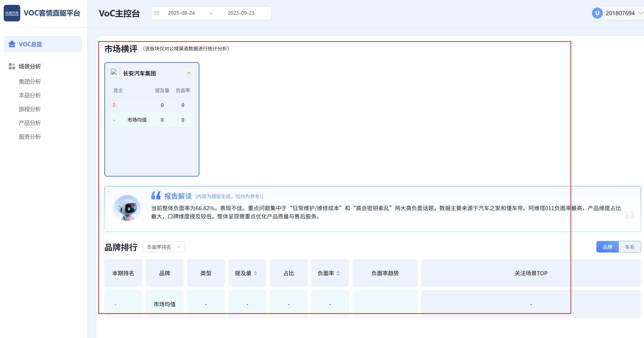Screen dimensions: 644x338
Task: Switch ranking view to 品牌
Action: (x=607, y=247)
